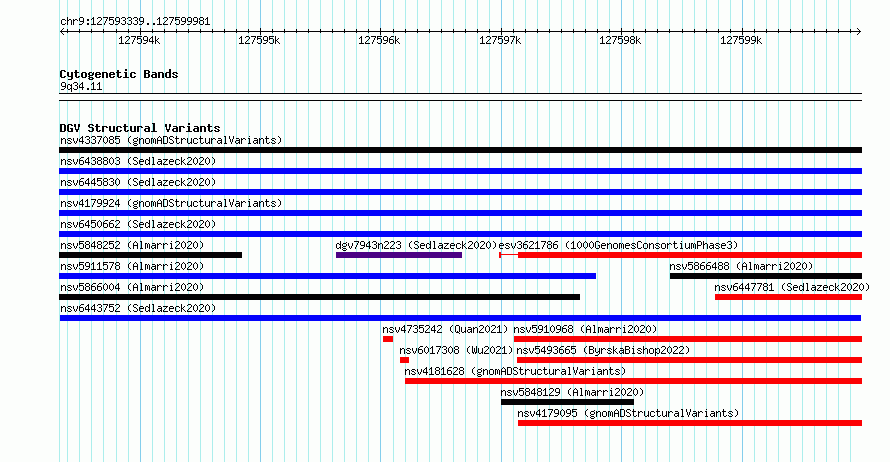Open nsv5866004 (Almarri2020) label

132,287
